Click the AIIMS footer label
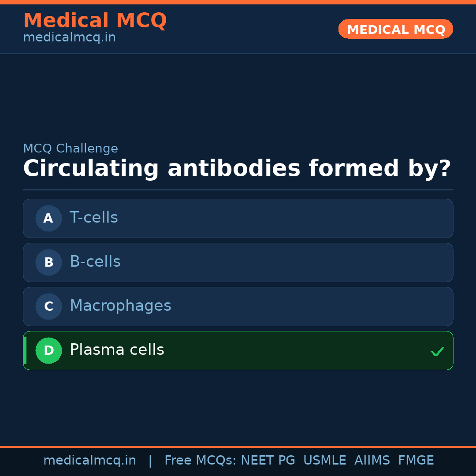The image size is (476, 476). click(372, 461)
